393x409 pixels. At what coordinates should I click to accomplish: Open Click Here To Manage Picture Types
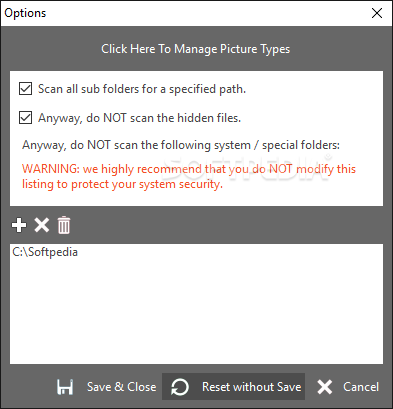pos(196,49)
